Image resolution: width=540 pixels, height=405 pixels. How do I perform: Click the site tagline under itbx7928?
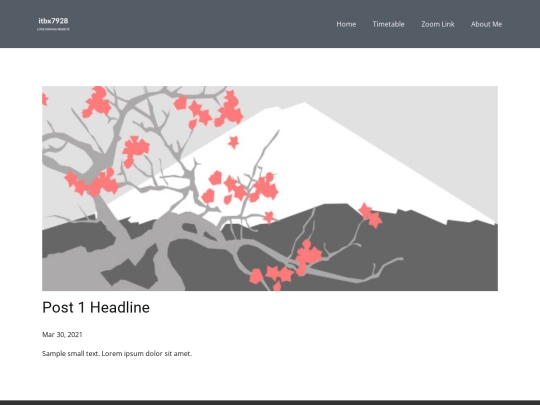point(53,29)
